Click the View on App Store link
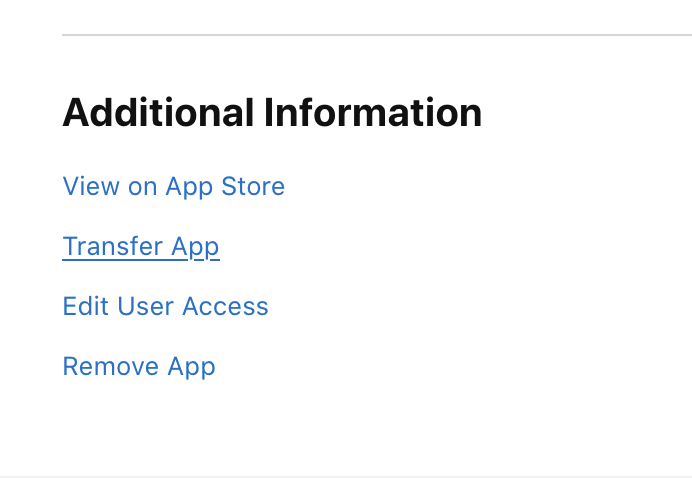Image resolution: width=692 pixels, height=478 pixels. pyautogui.click(x=173, y=187)
